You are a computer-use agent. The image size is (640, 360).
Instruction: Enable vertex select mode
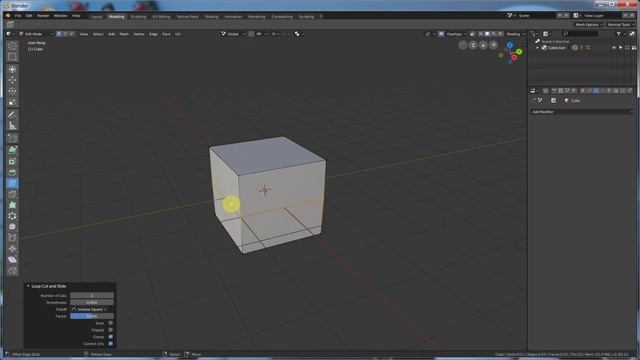click(59, 34)
